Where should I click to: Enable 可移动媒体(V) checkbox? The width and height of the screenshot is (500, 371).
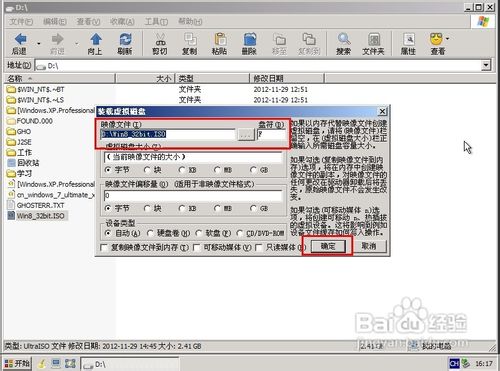tap(197, 247)
